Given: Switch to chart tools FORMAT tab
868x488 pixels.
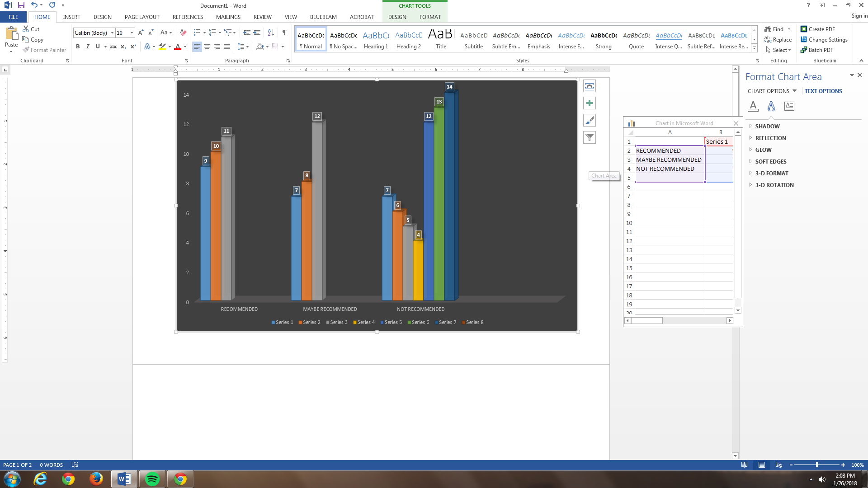Looking at the screenshot, I should pyautogui.click(x=429, y=17).
